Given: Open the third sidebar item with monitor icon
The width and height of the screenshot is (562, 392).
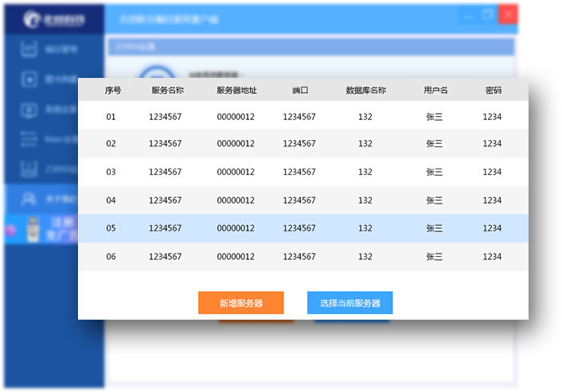Looking at the screenshot, I should 29,109.
